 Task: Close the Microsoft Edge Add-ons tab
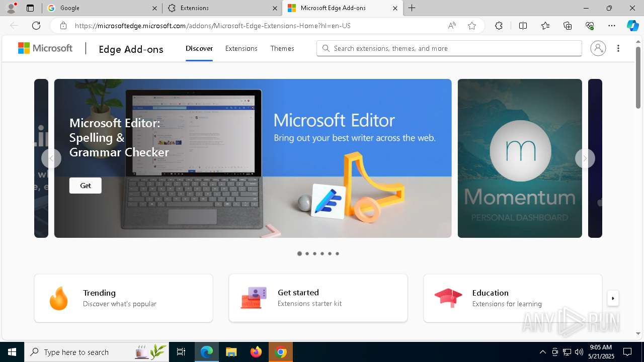click(395, 8)
